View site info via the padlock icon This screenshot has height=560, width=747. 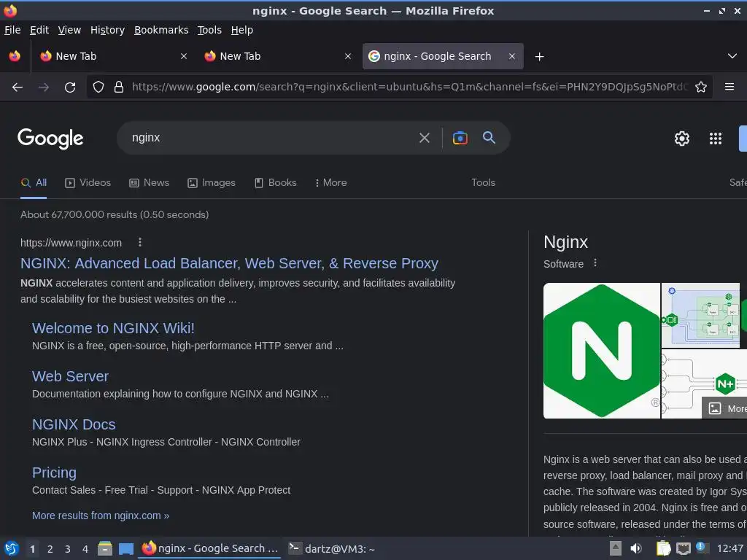(119, 87)
